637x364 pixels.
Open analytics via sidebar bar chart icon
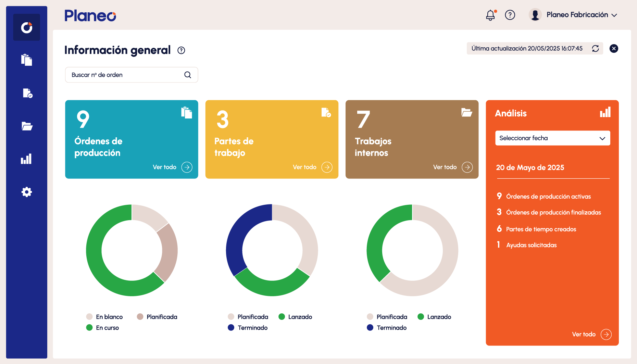(26, 159)
